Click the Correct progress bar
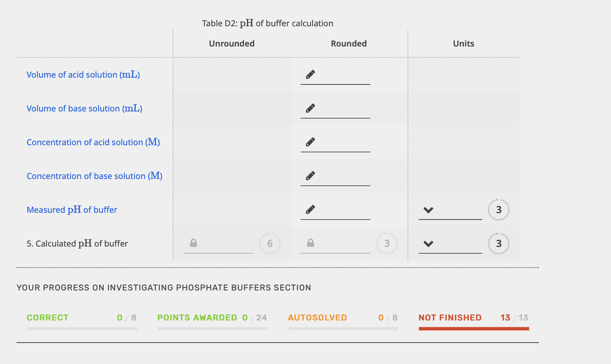Viewport: 611px width, 364px height. (x=82, y=329)
